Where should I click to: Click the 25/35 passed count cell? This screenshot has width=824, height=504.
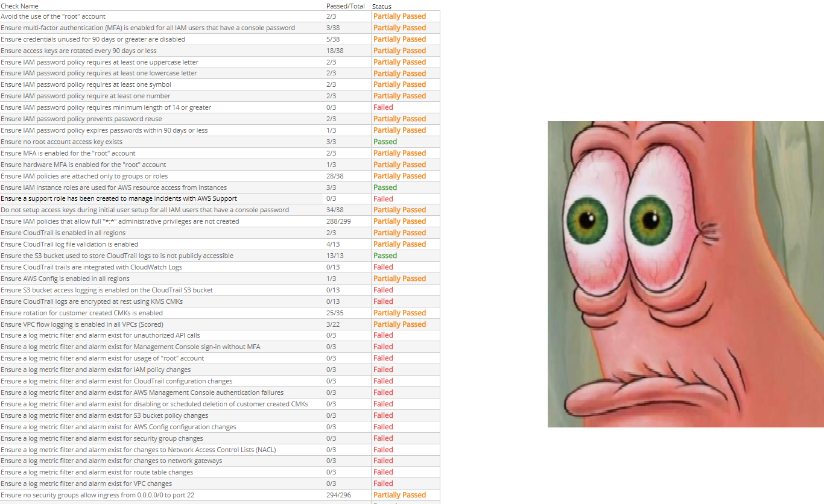pyautogui.click(x=335, y=313)
